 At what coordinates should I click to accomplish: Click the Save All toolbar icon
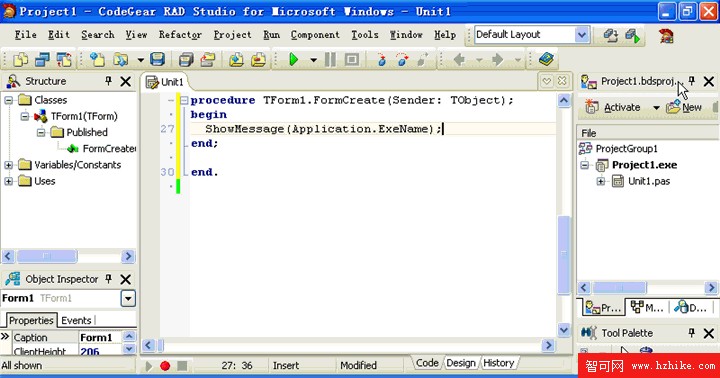click(x=186, y=60)
